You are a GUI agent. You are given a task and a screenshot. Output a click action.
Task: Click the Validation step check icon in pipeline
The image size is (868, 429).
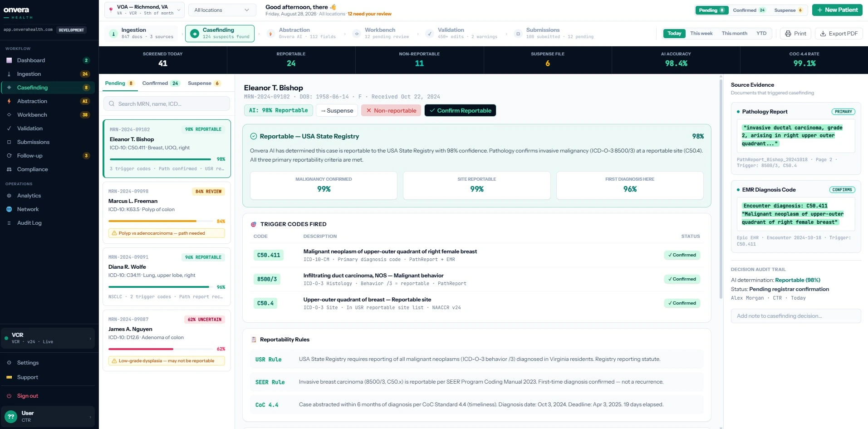pos(429,34)
